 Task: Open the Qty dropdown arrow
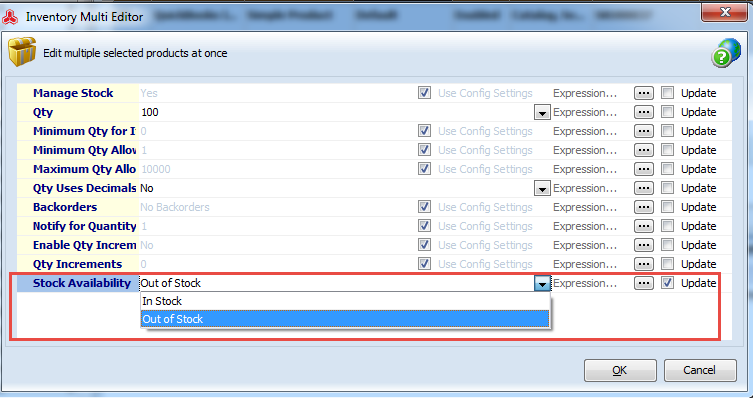coord(542,113)
